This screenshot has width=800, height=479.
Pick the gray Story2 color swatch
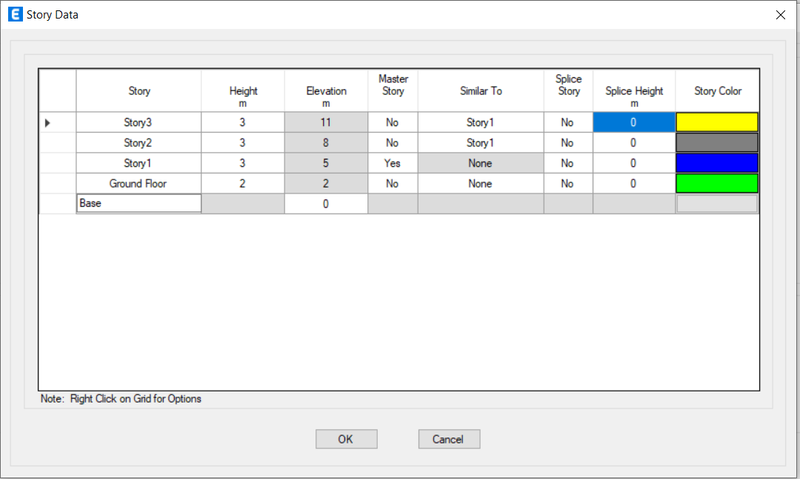[717, 143]
